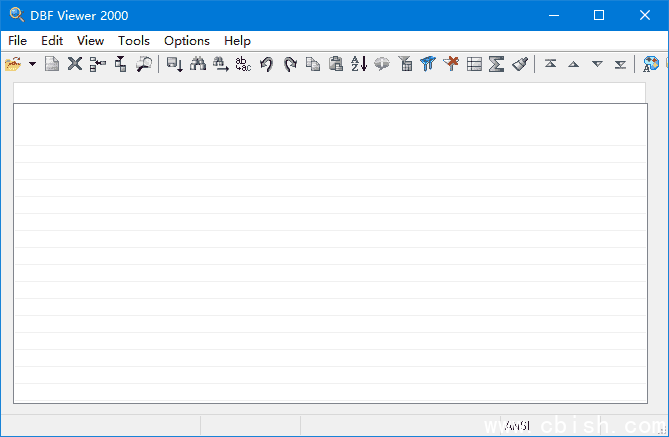669x437 pixels.
Task: Minimize the DBF Viewer 2000 window
Action: pos(554,15)
